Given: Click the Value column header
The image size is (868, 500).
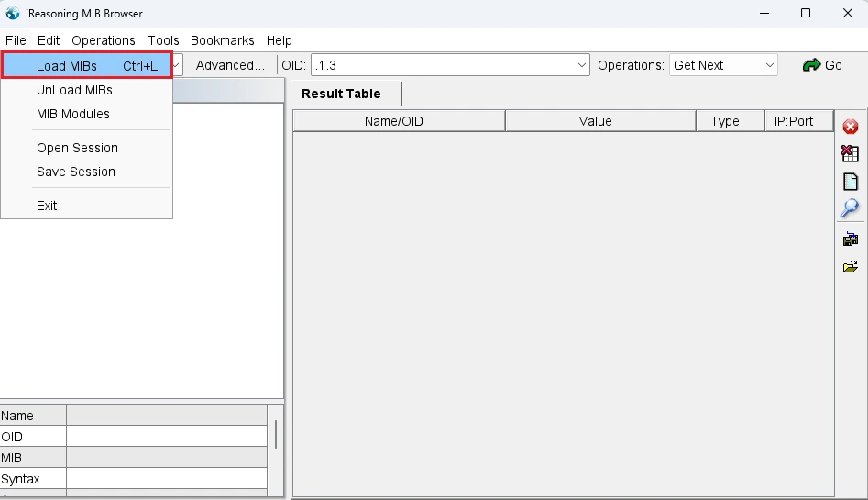Looking at the screenshot, I should [x=600, y=121].
